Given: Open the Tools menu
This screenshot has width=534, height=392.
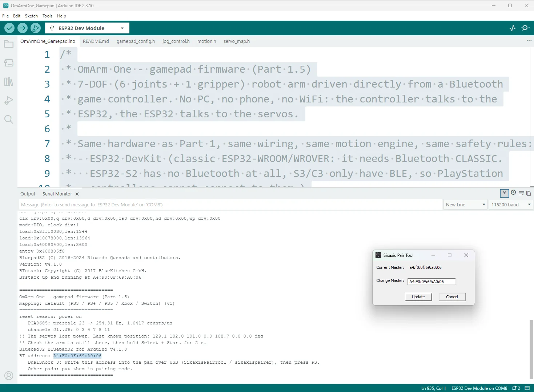Looking at the screenshot, I should click(47, 16).
